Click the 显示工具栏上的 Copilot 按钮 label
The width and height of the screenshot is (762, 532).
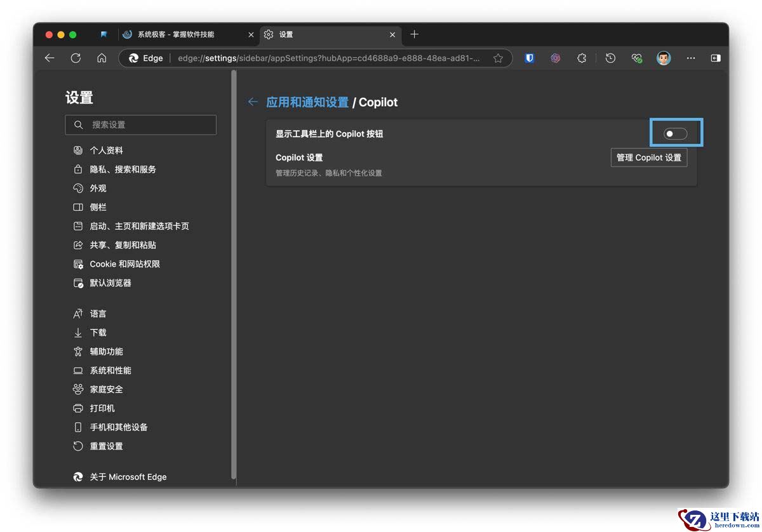pos(329,134)
